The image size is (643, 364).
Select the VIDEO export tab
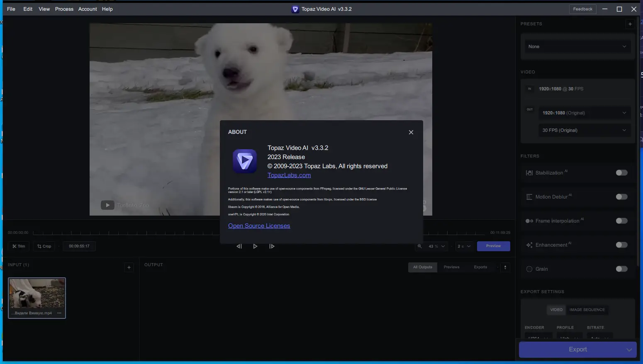point(556,310)
